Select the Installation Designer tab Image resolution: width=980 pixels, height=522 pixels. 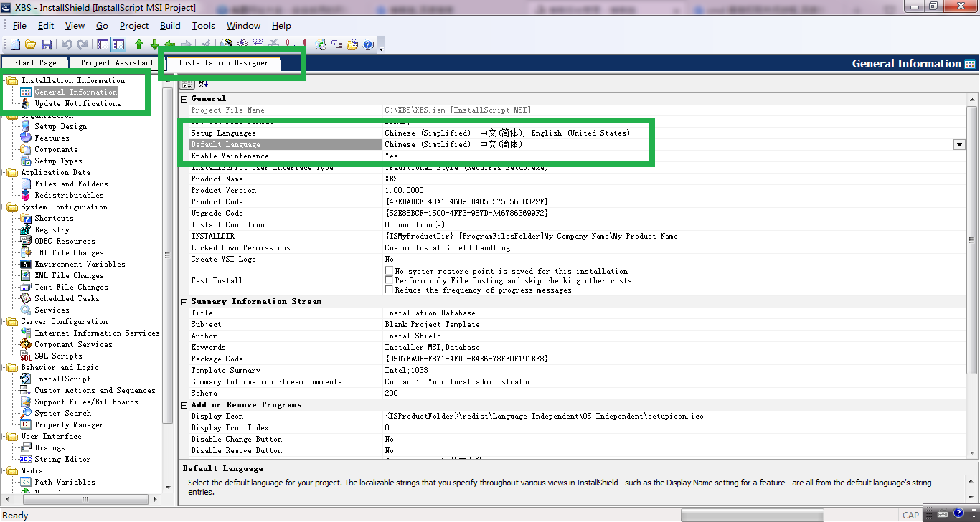point(223,62)
